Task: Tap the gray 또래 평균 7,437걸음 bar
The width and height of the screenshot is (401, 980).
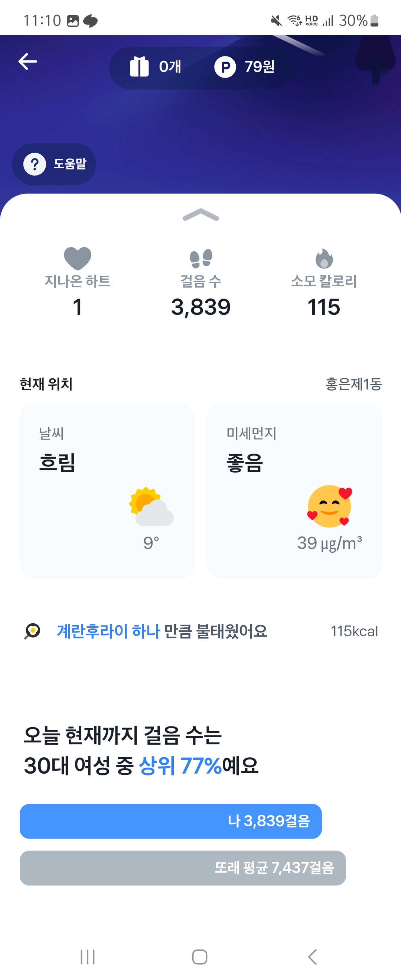Action: coord(183,868)
